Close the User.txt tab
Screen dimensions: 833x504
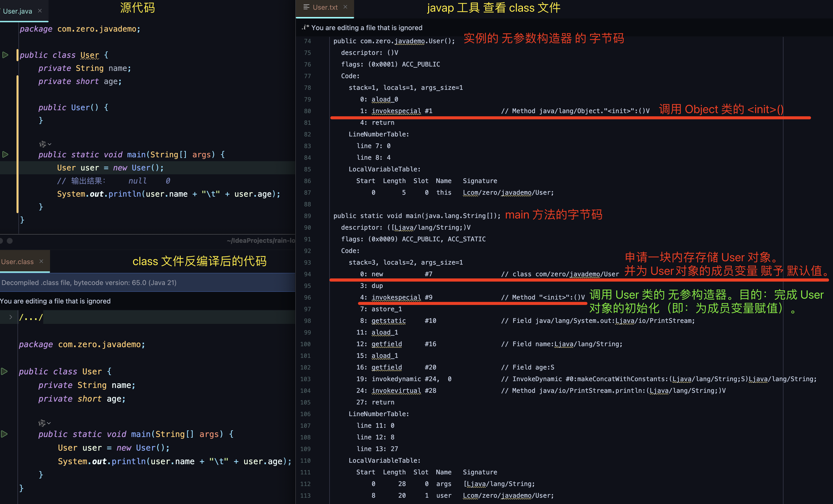pyautogui.click(x=345, y=7)
